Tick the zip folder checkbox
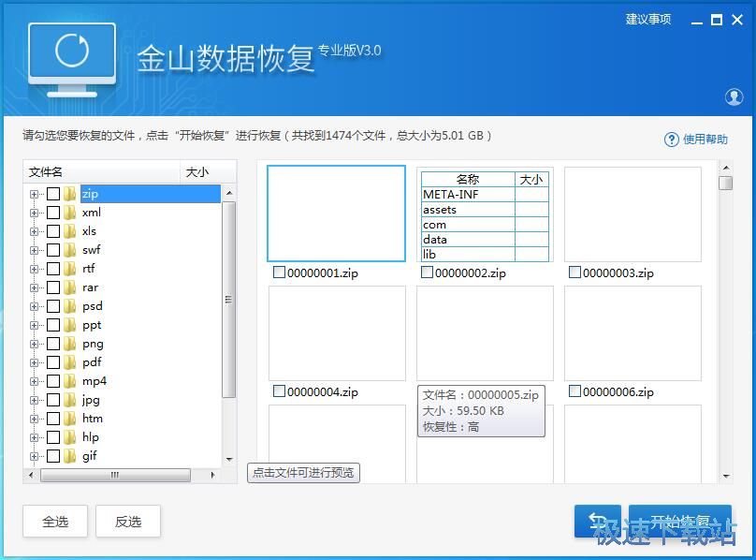756x560 pixels. (x=53, y=194)
